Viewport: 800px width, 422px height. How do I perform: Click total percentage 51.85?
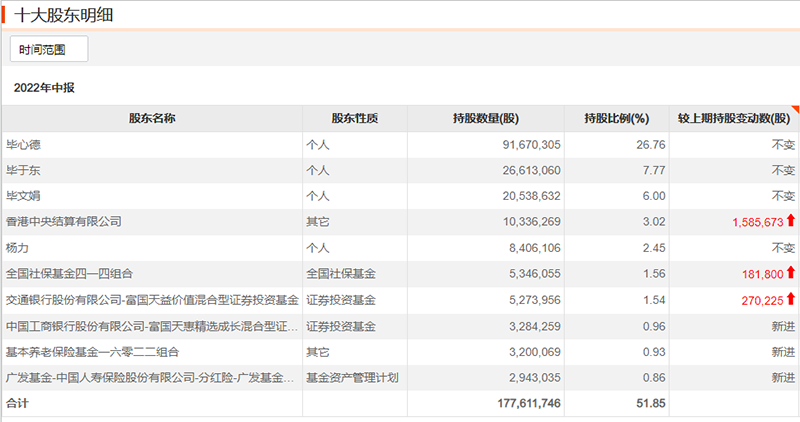(x=651, y=403)
